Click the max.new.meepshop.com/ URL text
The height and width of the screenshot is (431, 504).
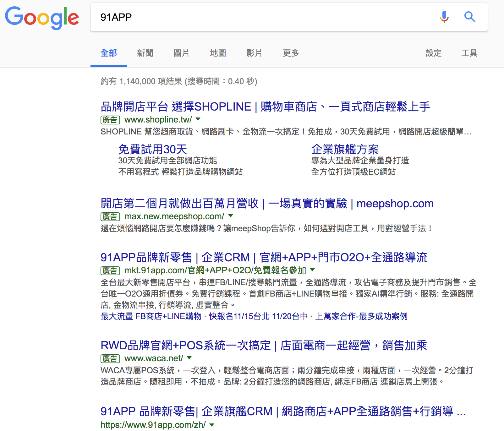(x=174, y=216)
